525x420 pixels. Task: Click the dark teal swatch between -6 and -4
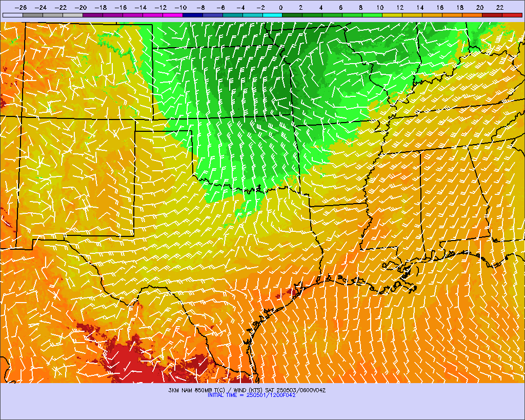coord(233,15)
